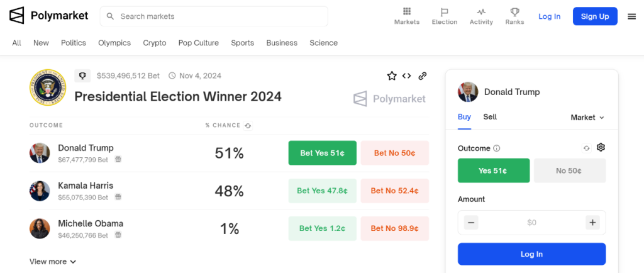The width and height of the screenshot is (644, 273).
Task: Copy market link via chain icon
Action: click(423, 75)
